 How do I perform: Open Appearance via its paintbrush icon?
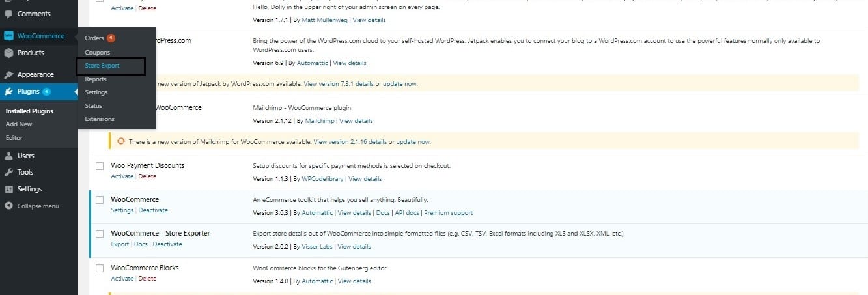coord(8,74)
